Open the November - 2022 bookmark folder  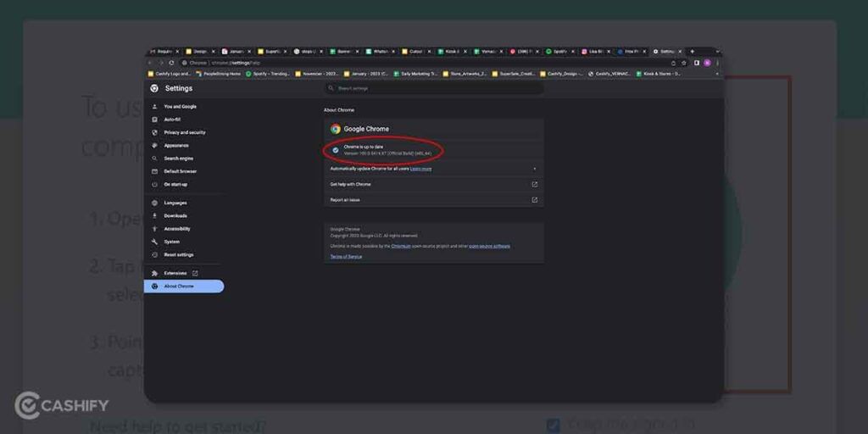pos(317,74)
